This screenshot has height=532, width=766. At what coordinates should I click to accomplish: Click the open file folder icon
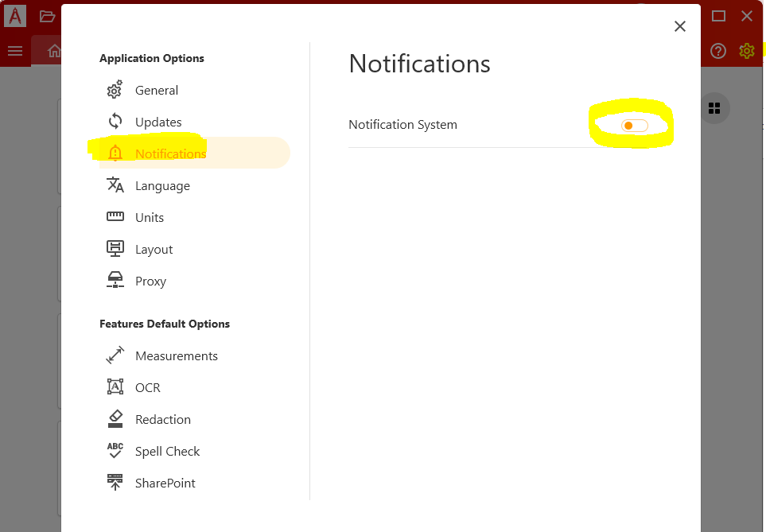48,17
